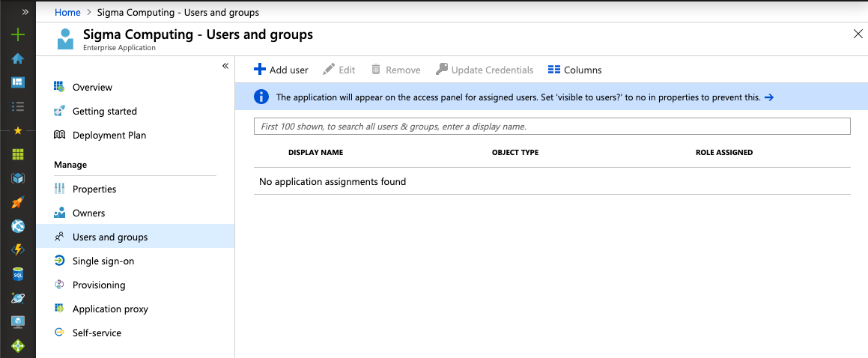Screen dimensions: 868x358
Task: Open the Columns chooser
Action: 574,70
